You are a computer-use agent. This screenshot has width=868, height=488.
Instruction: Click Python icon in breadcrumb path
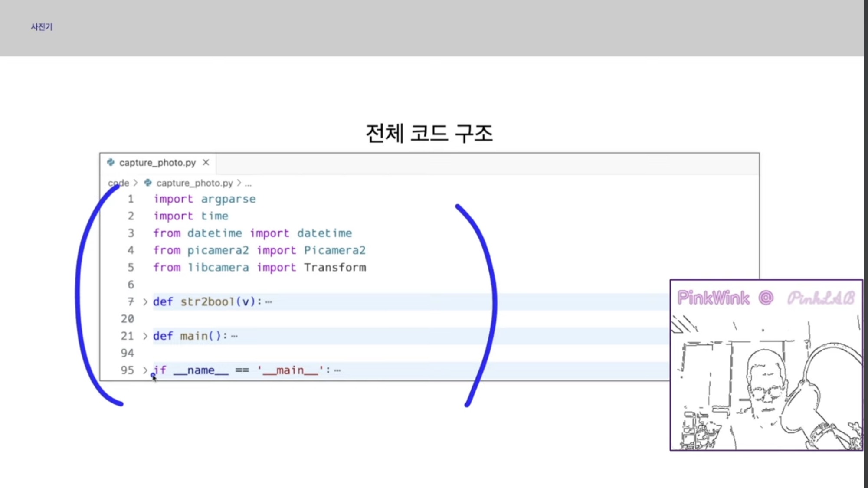tap(148, 183)
